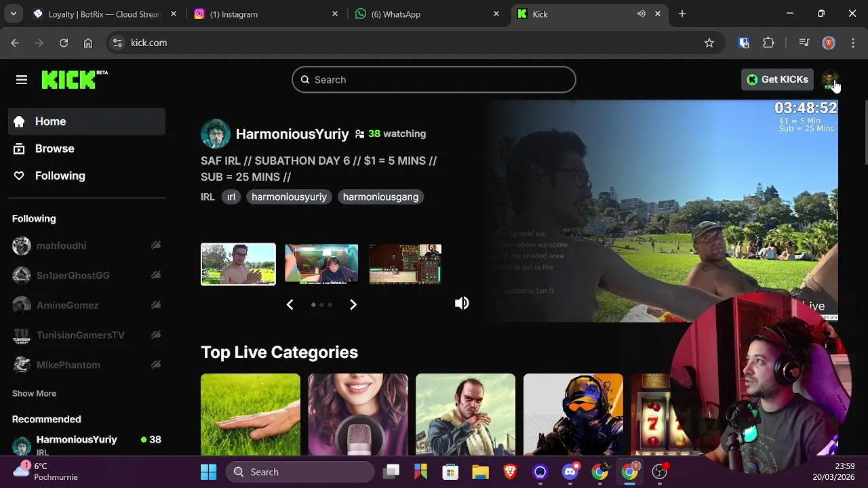Toggle notifications for mahfoudhi
868x488 pixels.
point(156,245)
